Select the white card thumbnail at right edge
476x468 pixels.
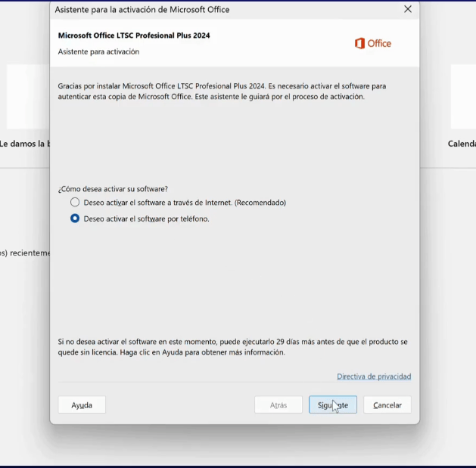coord(463,97)
